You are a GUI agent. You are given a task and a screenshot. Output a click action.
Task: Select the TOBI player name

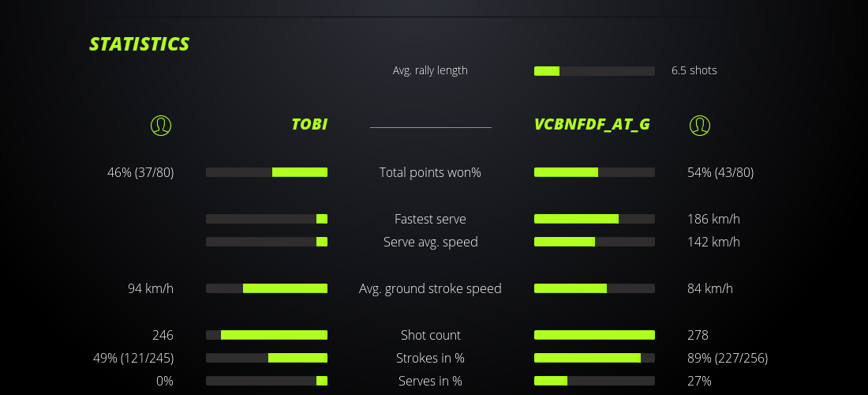[309, 124]
